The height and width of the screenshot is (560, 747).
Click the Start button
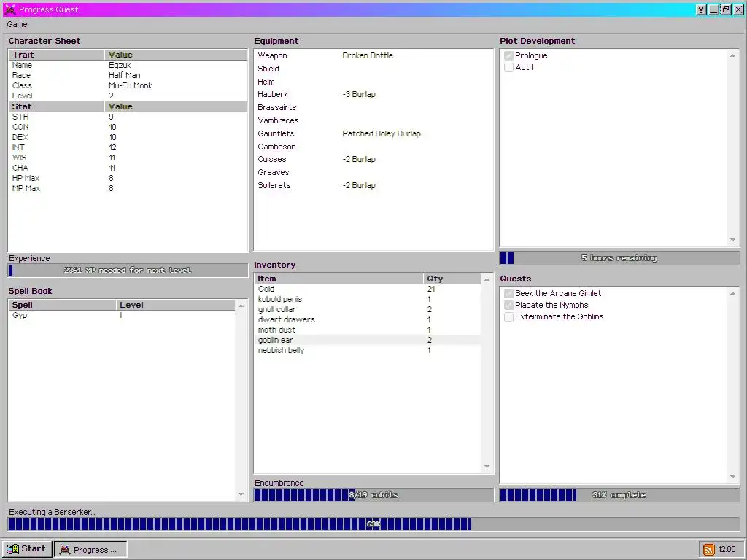point(27,549)
